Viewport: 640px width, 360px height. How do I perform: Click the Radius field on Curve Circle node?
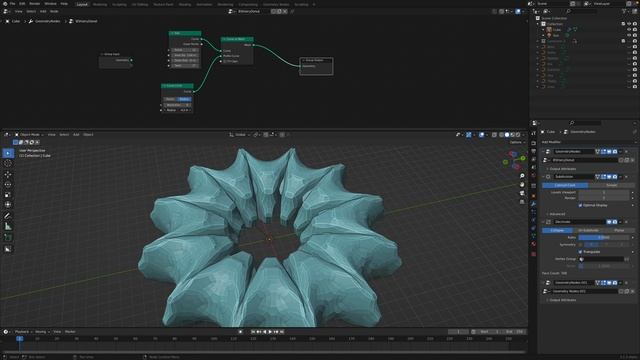click(177, 110)
